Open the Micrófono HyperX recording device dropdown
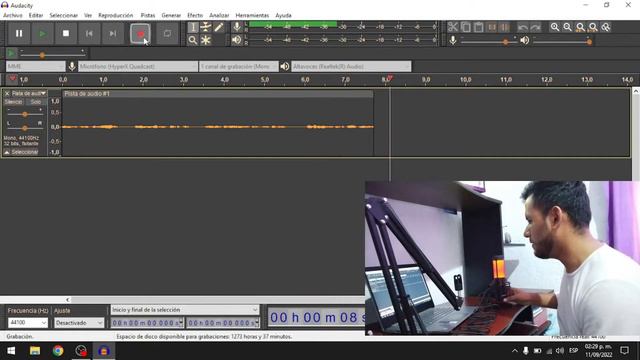The image size is (640, 360). 138,66
